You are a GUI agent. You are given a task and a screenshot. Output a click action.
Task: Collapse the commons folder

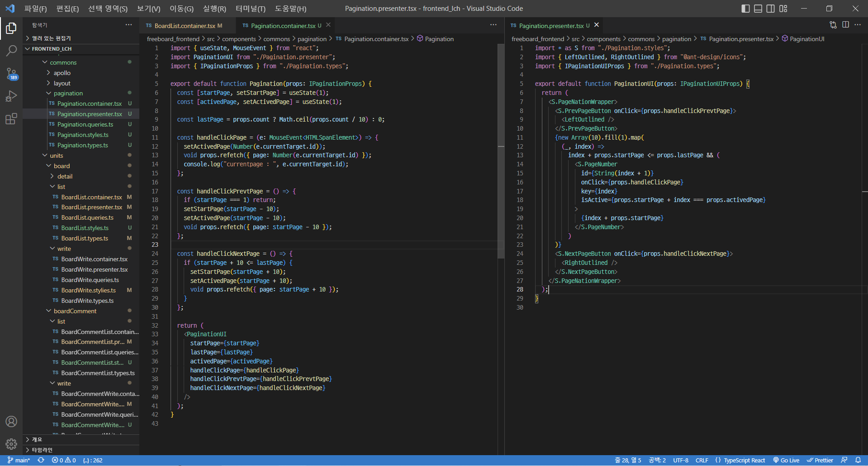pos(63,62)
